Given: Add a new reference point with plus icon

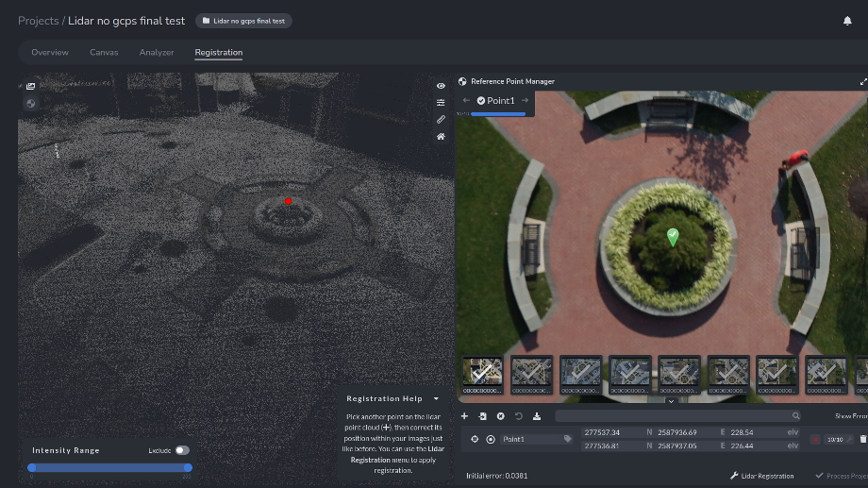Looking at the screenshot, I should pyautogui.click(x=464, y=416).
